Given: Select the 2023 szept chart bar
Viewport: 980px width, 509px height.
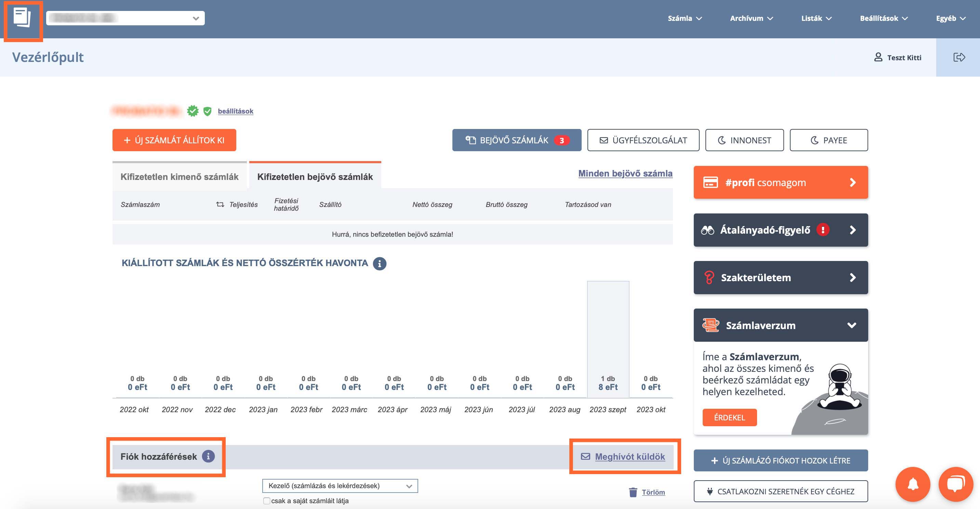Looking at the screenshot, I should [x=608, y=339].
